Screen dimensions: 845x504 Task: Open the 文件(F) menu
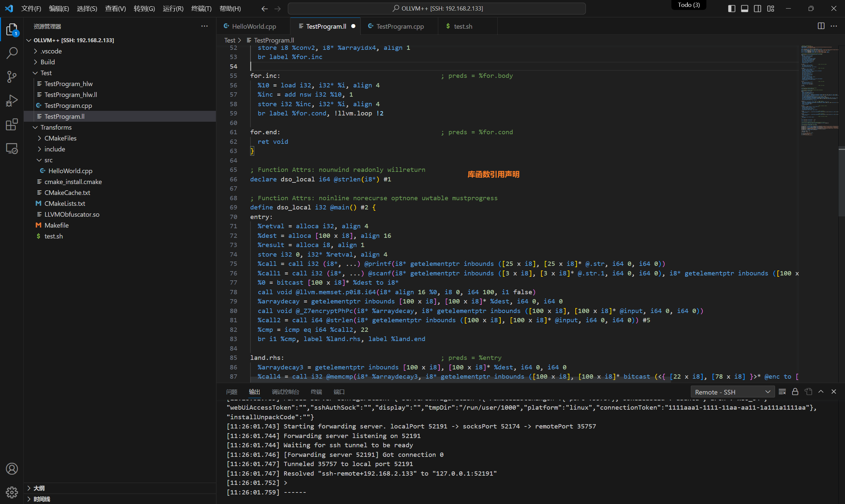pyautogui.click(x=31, y=9)
